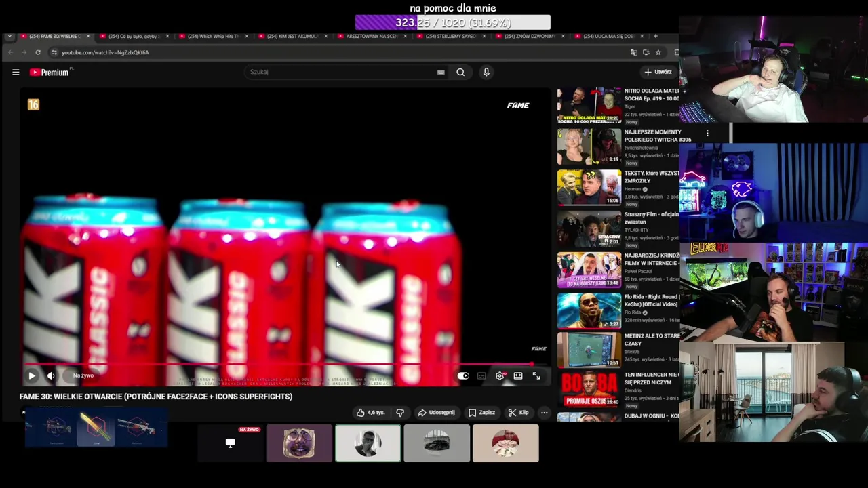This screenshot has height=488, width=868.
Task: Click the magnifier search button
Action: tap(460, 72)
